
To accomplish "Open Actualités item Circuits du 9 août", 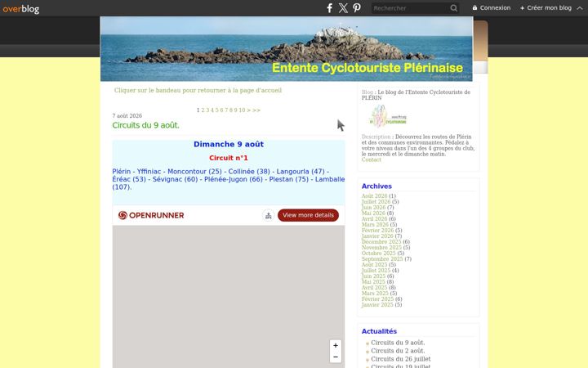I will coord(398,343).
